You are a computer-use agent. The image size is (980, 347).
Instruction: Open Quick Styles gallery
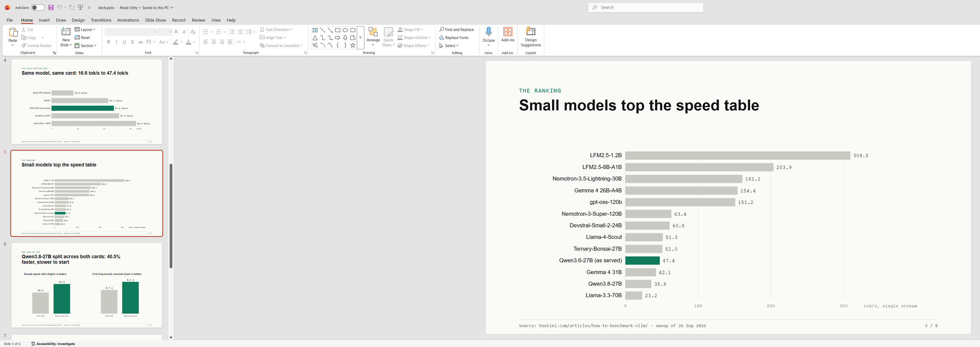(x=388, y=37)
